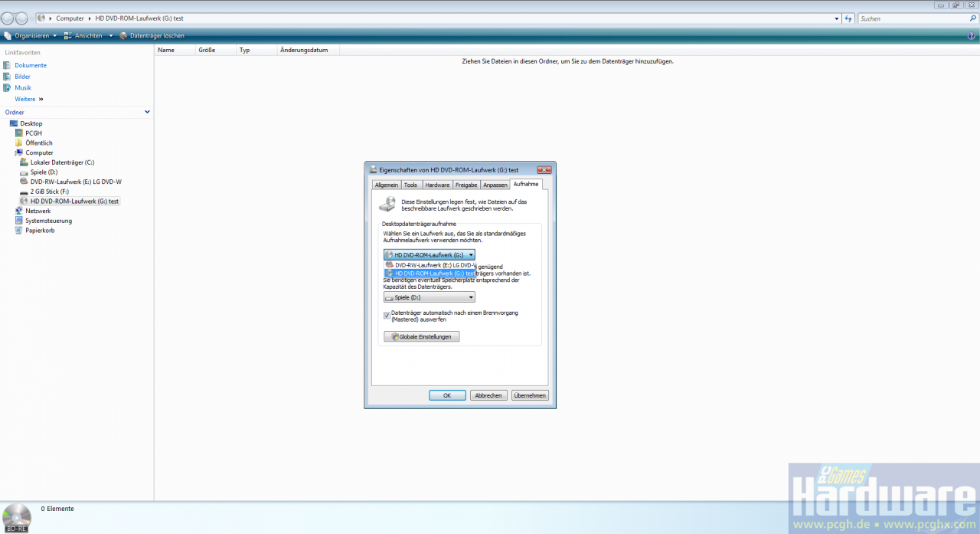Open Systemsteuerung in the folder tree

click(x=48, y=221)
